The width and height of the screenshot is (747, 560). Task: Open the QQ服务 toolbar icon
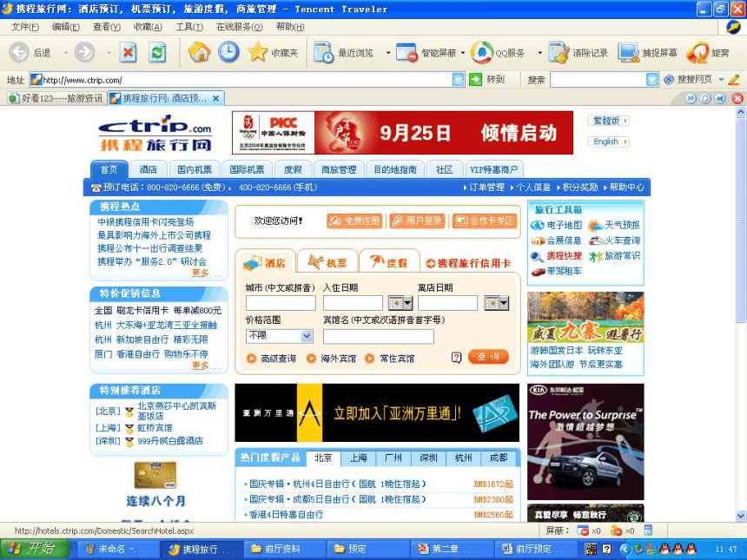coord(482,52)
